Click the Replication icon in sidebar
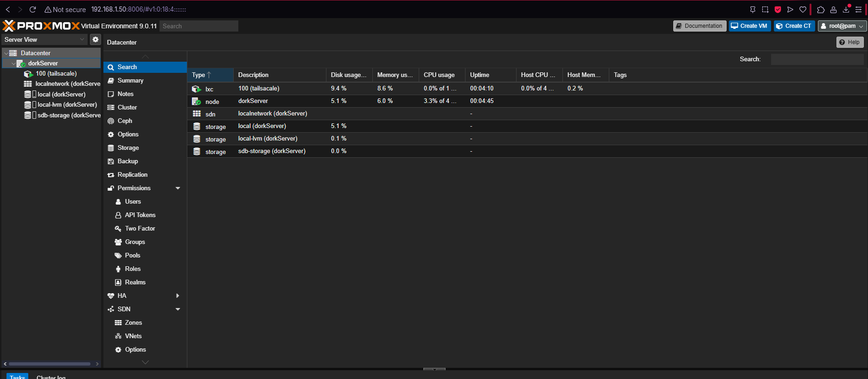The image size is (868, 379). (111, 175)
